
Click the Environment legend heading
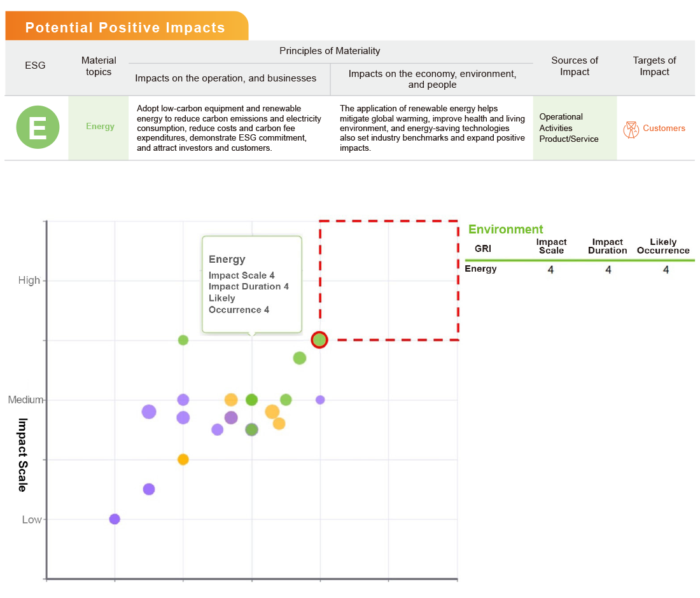506,230
